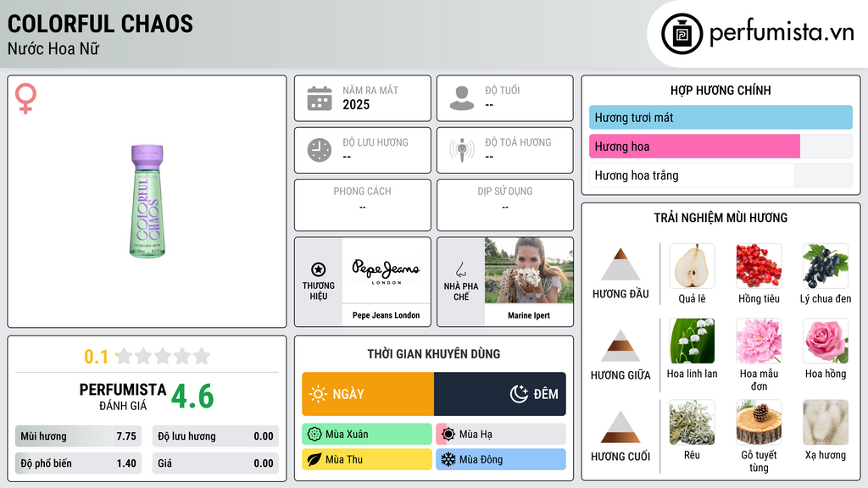Image resolution: width=868 pixels, height=488 pixels.
Task: Click the sun icon in the Ngày bar
Action: 318,394
